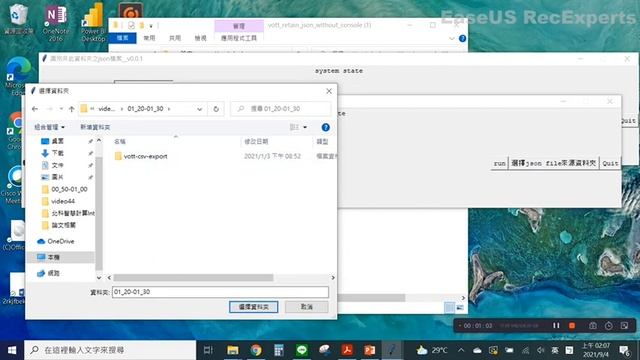Switch Explorer to large icons view
The width and height of the screenshot is (640, 360).
[460, 307]
